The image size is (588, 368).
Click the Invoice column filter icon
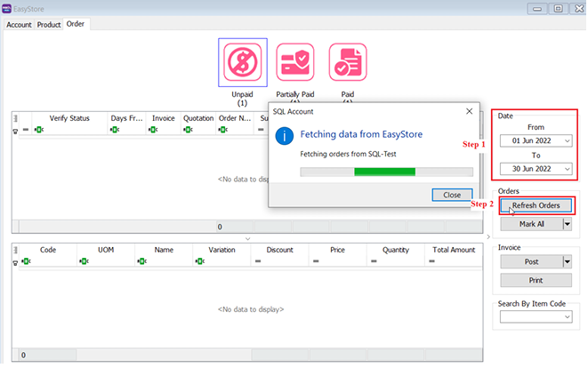pos(153,130)
